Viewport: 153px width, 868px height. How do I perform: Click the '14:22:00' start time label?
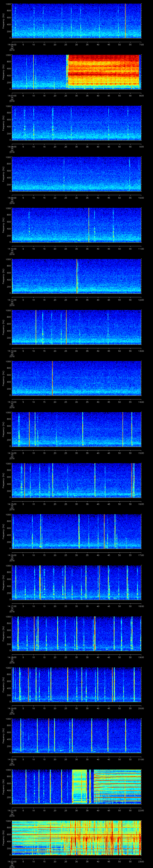coord(12,861)
